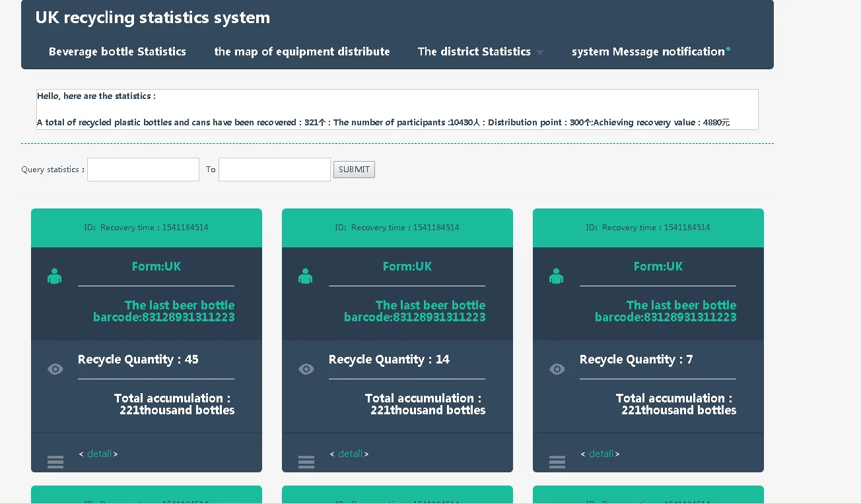Open system Message notification menu item
861x504 pixels.
648,51
